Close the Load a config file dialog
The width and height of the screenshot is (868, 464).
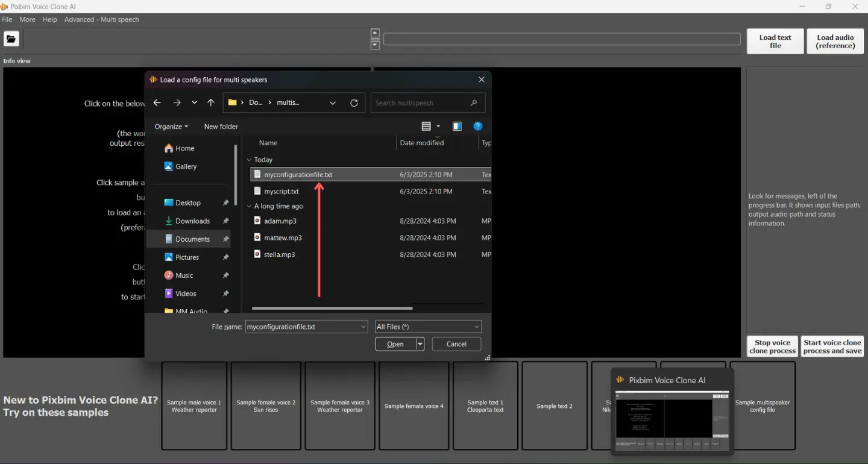(481, 80)
